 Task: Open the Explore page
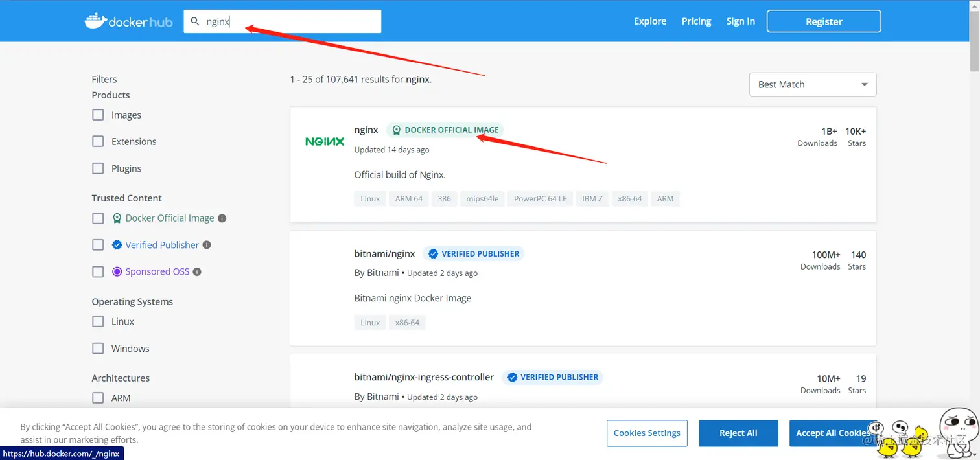(x=650, y=21)
